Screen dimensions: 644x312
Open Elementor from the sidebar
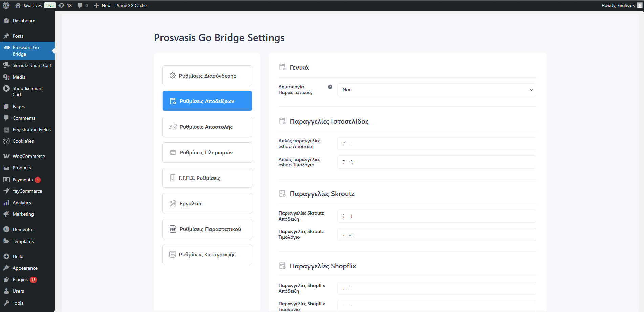pyautogui.click(x=23, y=229)
